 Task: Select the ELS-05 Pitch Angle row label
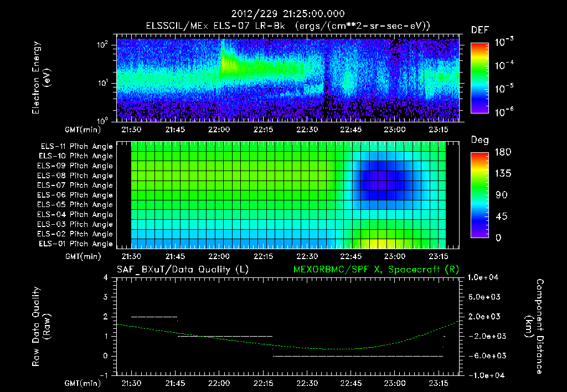click(75, 205)
